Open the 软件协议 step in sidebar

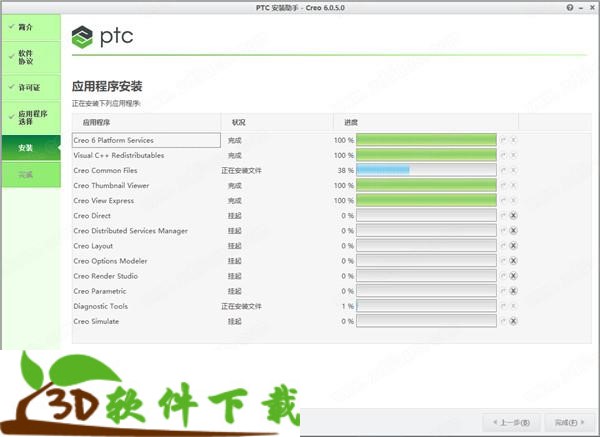pyautogui.click(x=31, y=57)
